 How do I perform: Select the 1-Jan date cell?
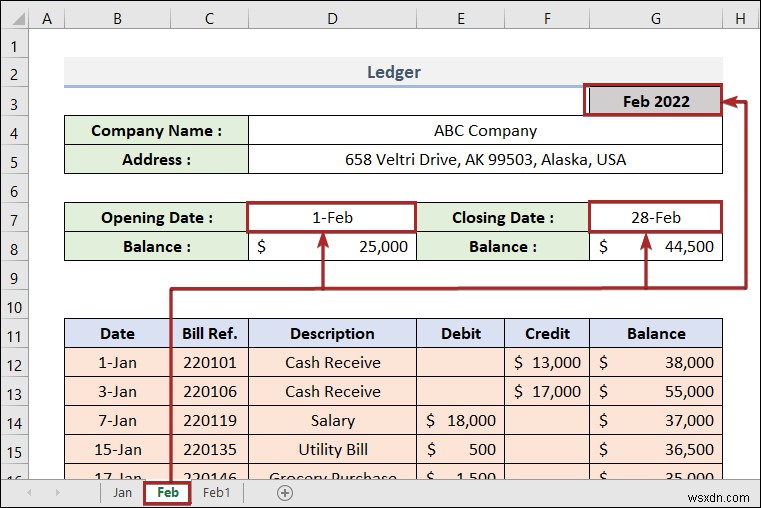(x=117, y=362)
